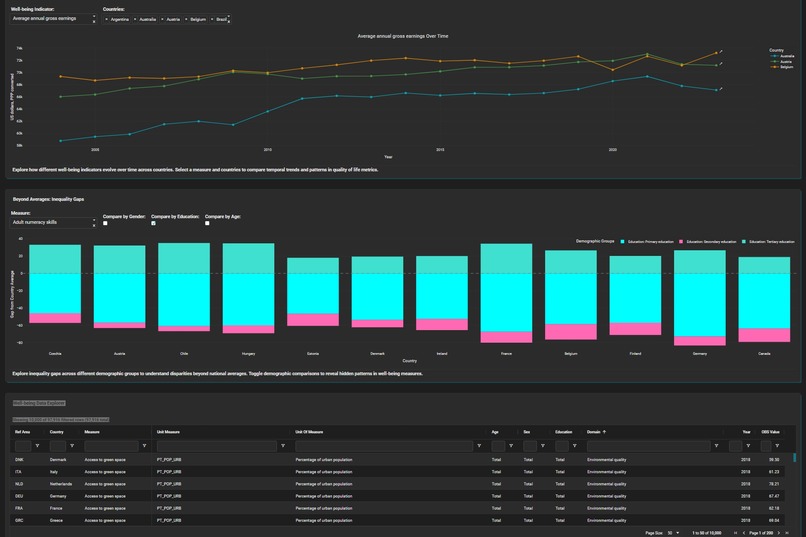Go to previous table page

coord(744,533)
